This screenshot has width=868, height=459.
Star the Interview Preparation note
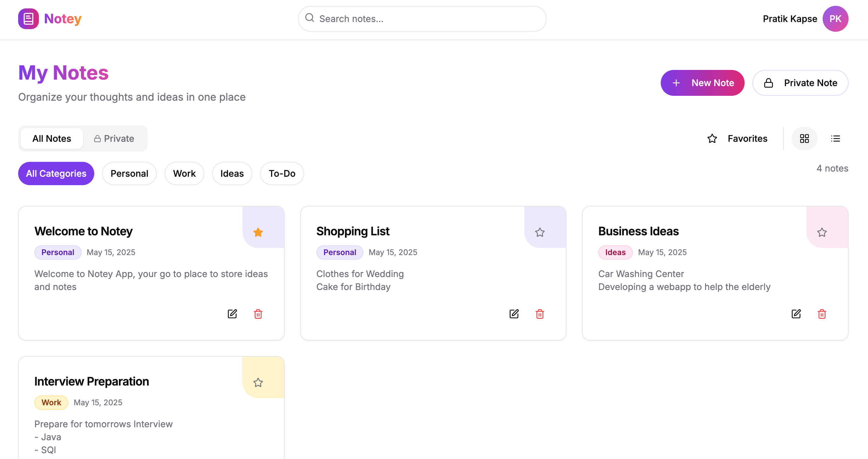[258, 383]
